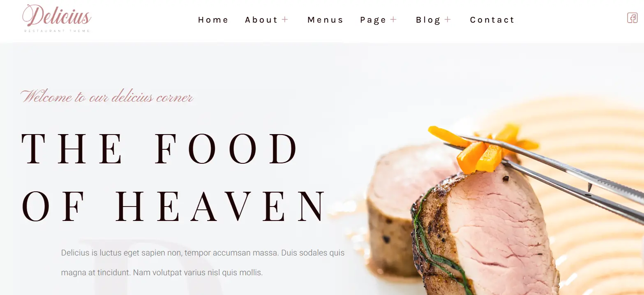Expand the plus icon beside Blog
This screenshot has height=295, width=644.
pyautogui.click(x=448, y=19)
